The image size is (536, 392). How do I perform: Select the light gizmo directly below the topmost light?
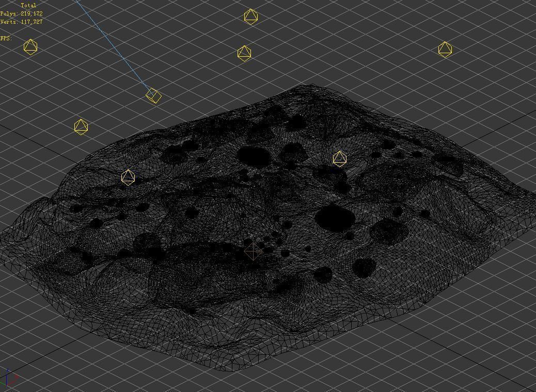pos(244,53)
